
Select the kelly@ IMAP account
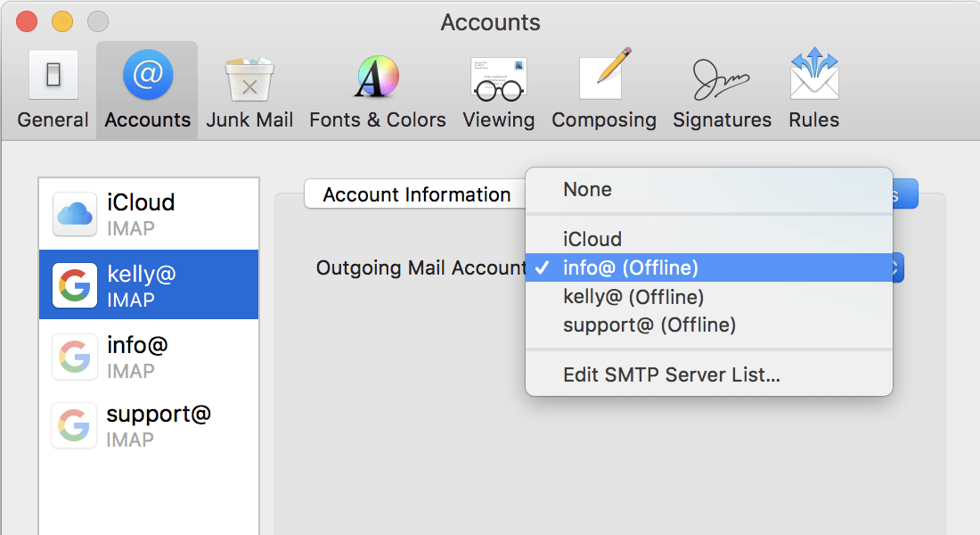coord(149,284)
